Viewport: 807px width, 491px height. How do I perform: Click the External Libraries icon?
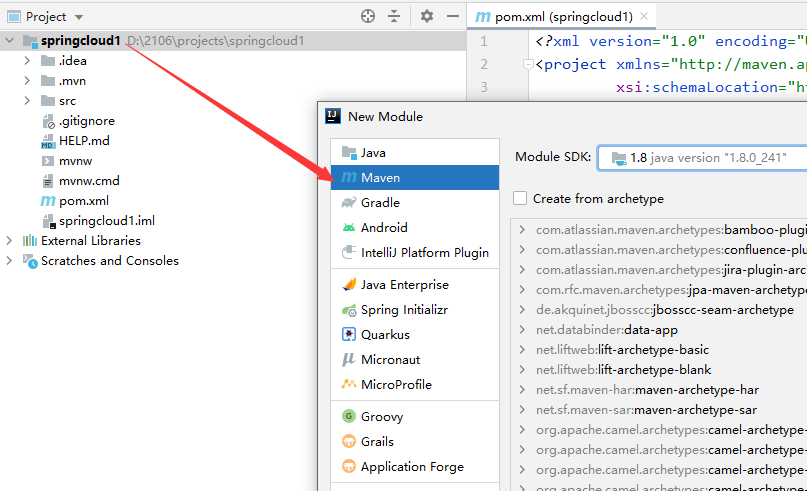click(30, 240)
